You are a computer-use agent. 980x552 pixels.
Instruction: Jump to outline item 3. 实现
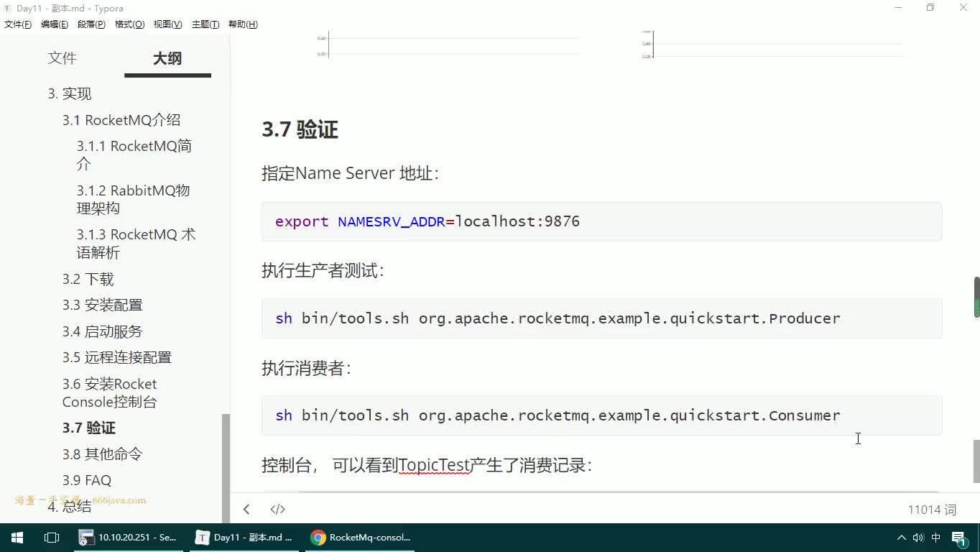coord(70,94)
